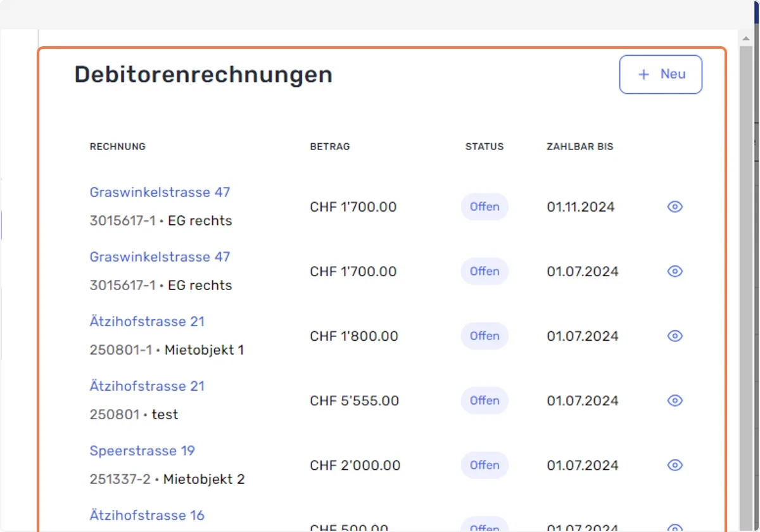
Task: Select amount CHF 5'555.00
Action: (x=355, y=401)
